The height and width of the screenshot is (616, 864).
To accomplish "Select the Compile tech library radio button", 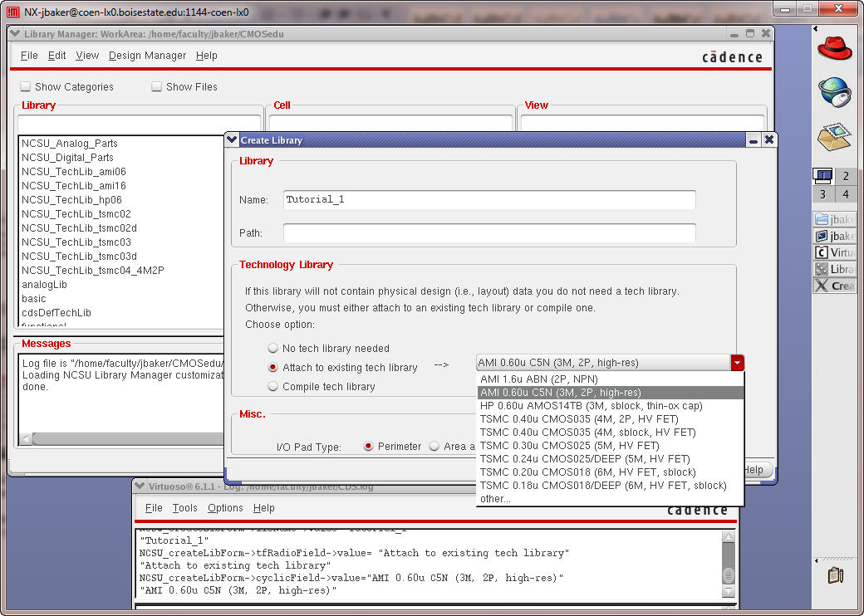I will 273,387.
